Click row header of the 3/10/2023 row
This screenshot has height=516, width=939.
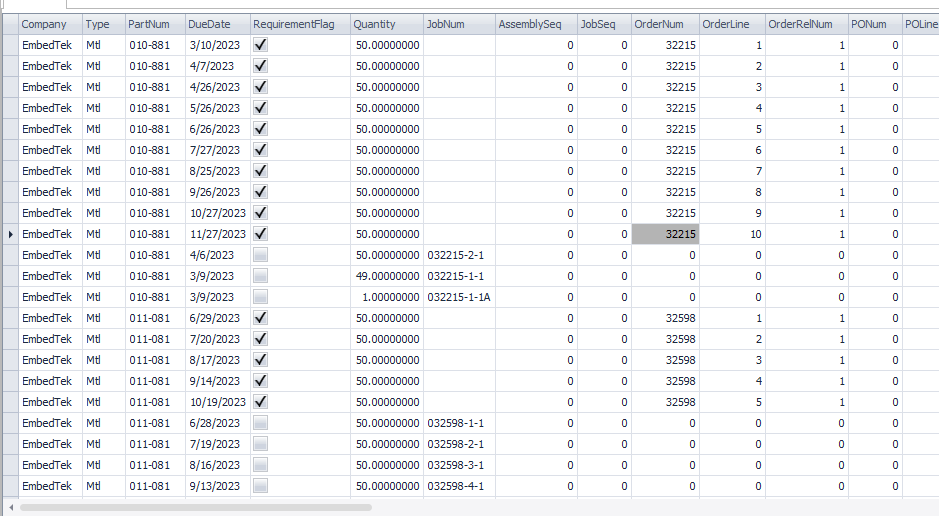[11, 45]
